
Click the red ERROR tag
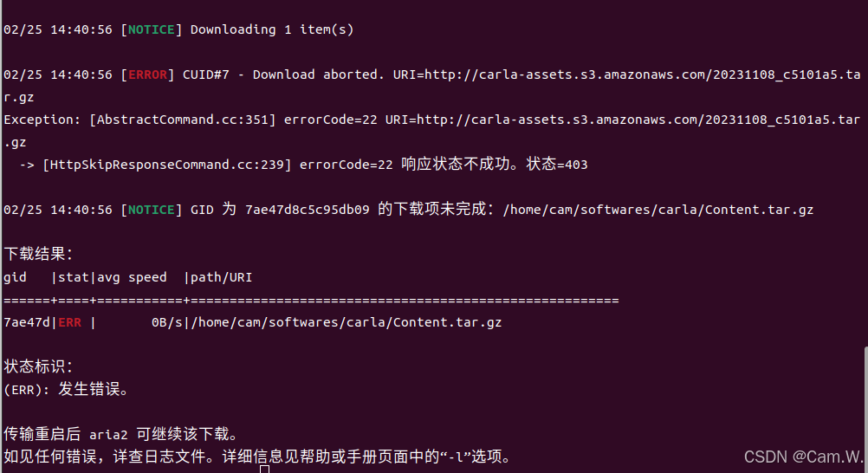[x=147, y=75]
